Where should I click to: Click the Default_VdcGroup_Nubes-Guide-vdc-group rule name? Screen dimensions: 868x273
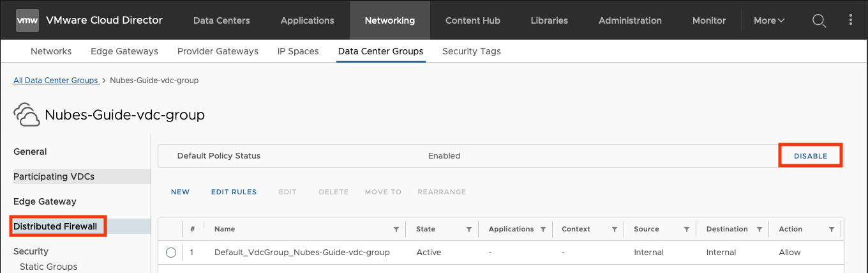[x=302, y=253]
